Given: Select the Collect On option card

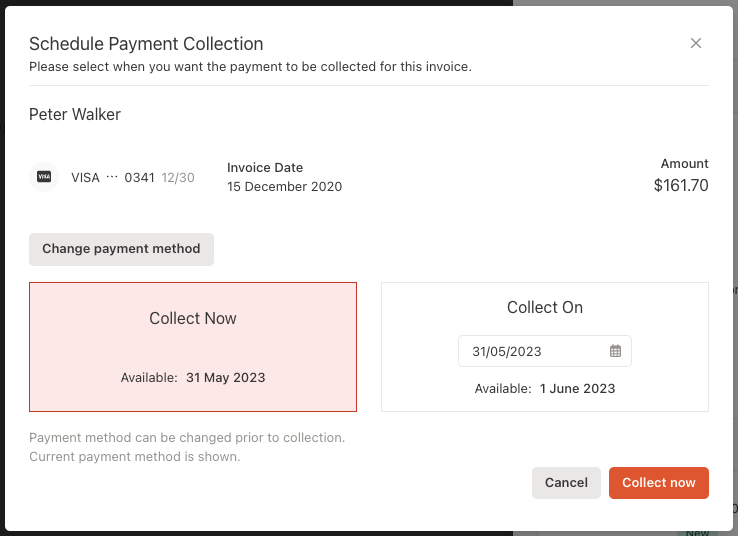Looking at the screenshot, I should pyautogui.click(x=545, y=347).
